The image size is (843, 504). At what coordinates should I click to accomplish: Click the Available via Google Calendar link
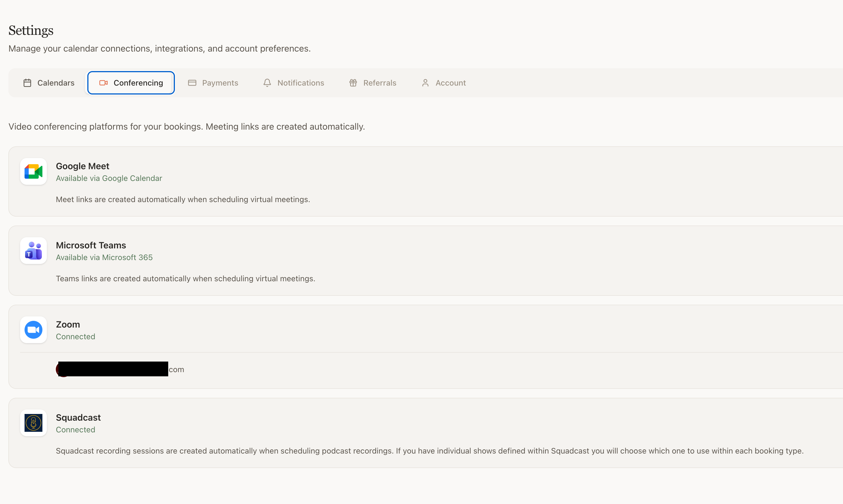(x=109, y=178)
